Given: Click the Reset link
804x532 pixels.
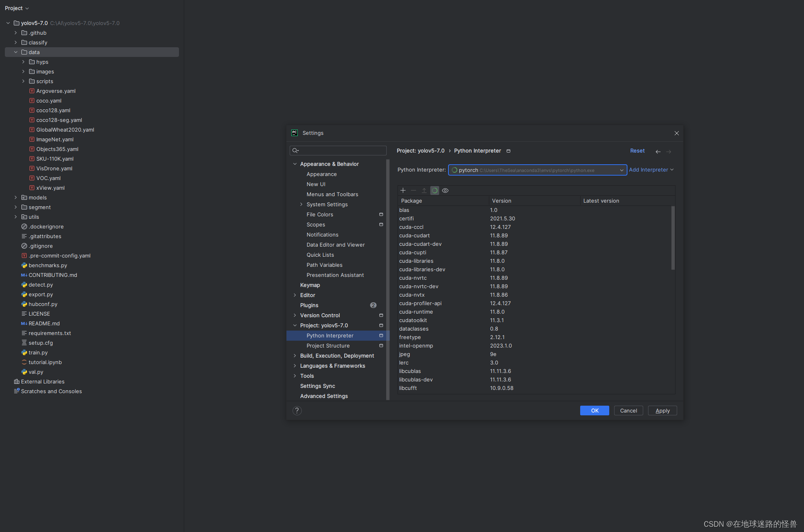Looking at the screenshot, I should 638,151.
